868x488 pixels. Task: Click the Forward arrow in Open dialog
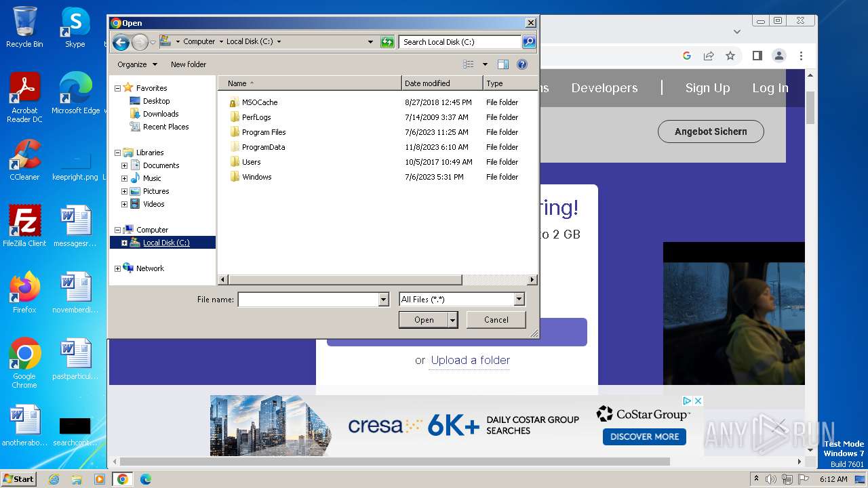click(x=140, y=42)
